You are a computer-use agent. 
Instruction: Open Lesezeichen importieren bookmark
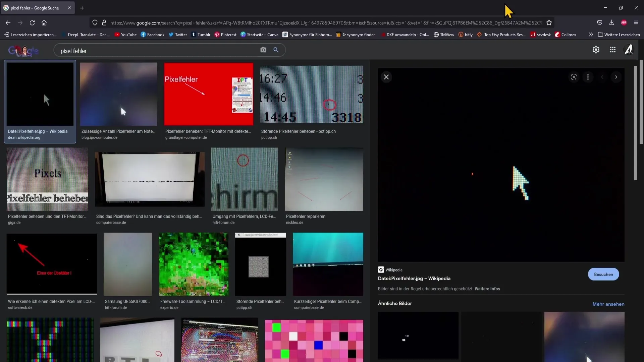point(31,35)
